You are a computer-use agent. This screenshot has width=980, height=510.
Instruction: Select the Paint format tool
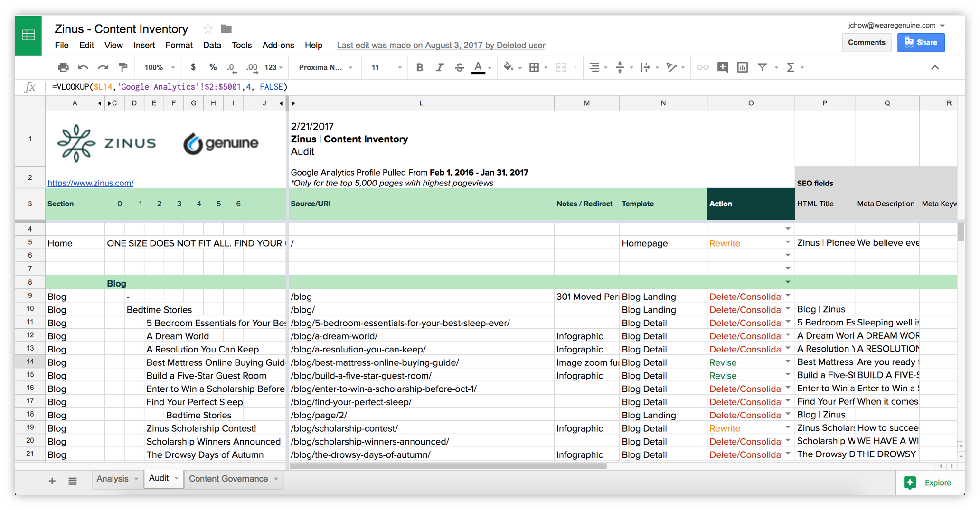[123, 67]
